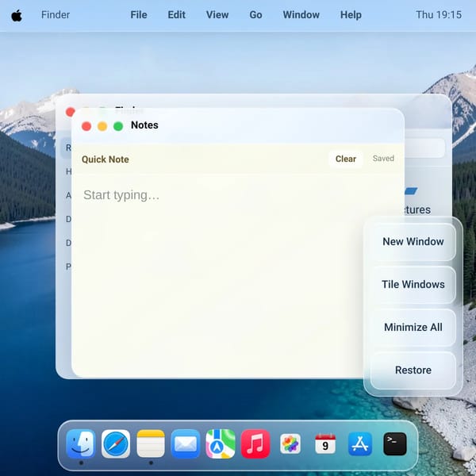Open Finder from the dock
476x476 pixels.
[81, 443]
